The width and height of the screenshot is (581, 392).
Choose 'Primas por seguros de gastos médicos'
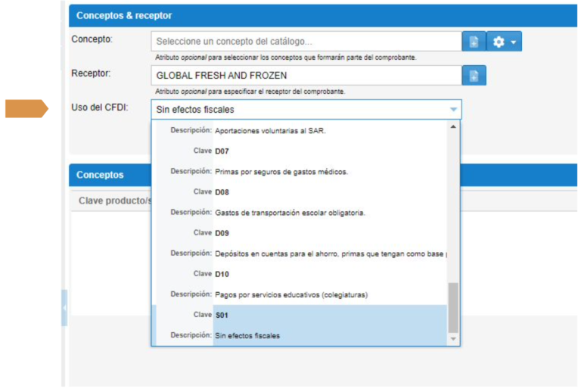pyautogui.click(x=281, y=172)
